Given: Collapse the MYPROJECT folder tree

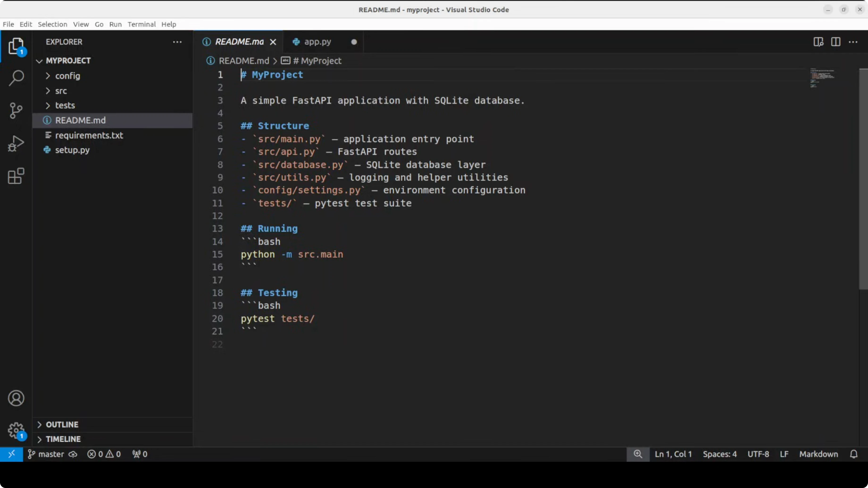Looking at the screenshot, I should point(68,61).
